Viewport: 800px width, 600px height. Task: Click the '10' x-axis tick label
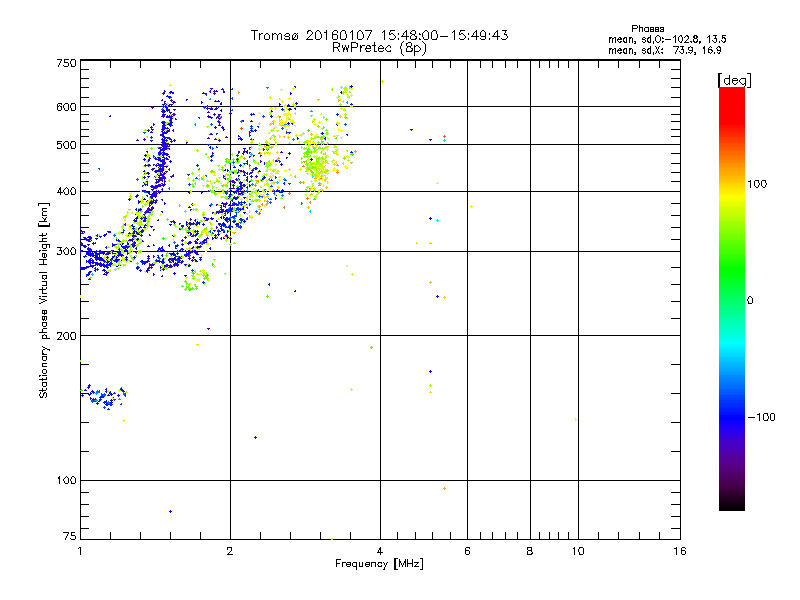578,551
